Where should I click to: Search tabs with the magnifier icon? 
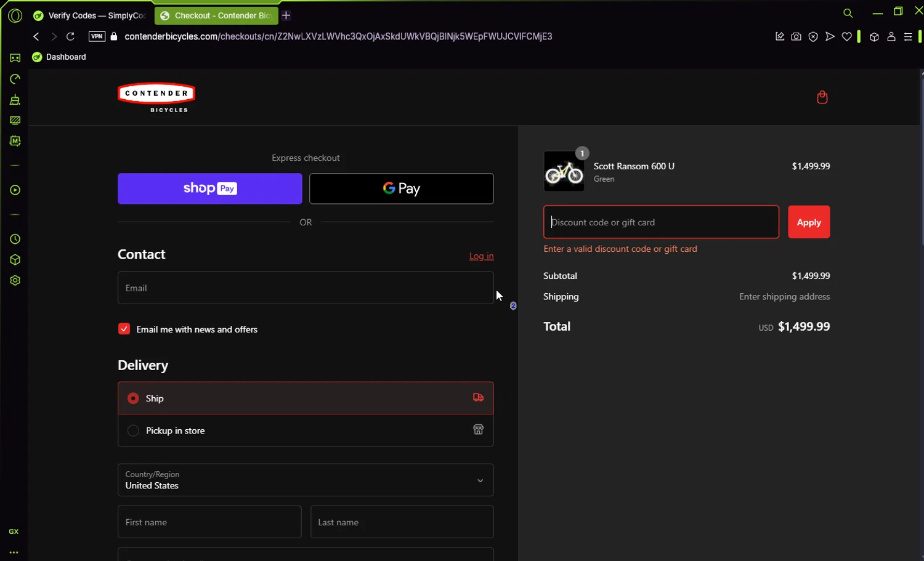[x=848, y=13]
